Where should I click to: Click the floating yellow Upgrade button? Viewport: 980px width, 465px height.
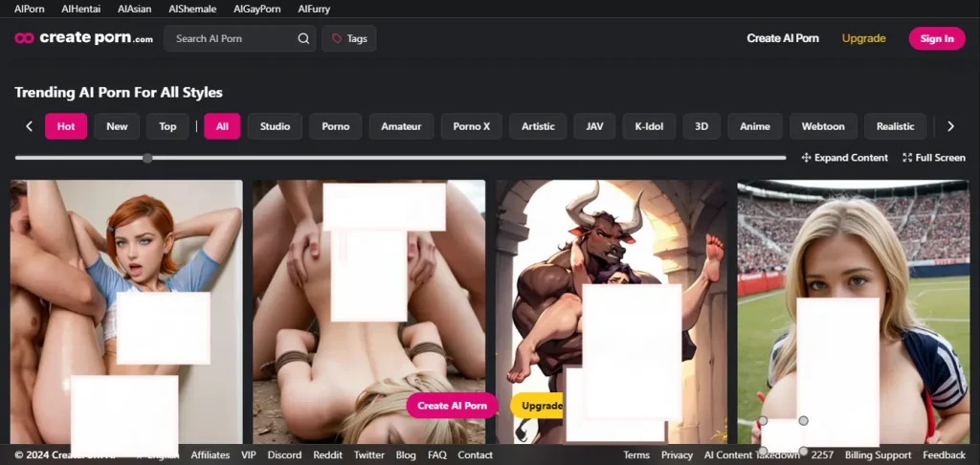(538, 406)
